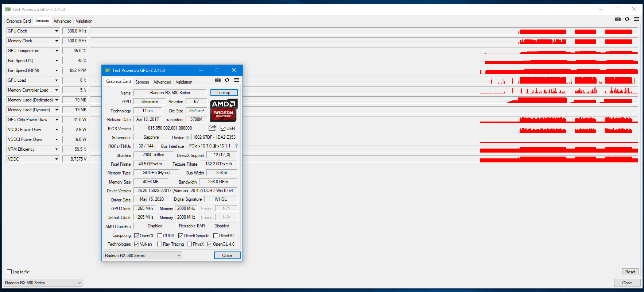Save BIOS to file with share icon
Screen dimensions: 644x292
pyautogui.click(x=212, y=128)
